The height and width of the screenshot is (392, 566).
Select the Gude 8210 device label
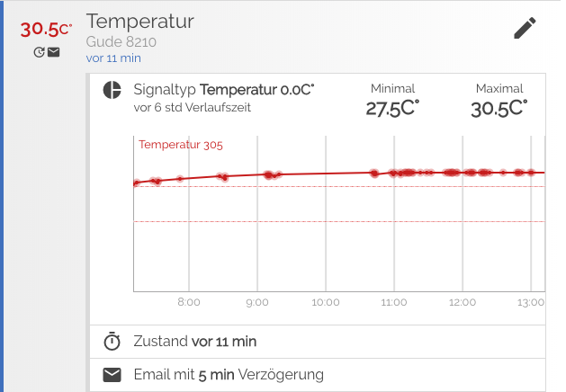point(121,42)
